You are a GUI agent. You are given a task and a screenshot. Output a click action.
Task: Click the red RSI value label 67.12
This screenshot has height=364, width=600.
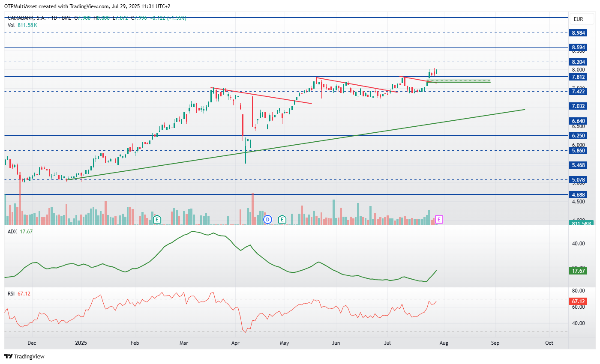[579, 301]
